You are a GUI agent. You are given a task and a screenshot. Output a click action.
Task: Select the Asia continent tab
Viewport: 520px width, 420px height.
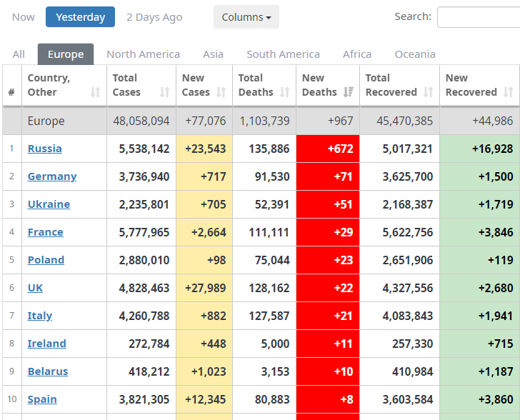click(213, 54)
